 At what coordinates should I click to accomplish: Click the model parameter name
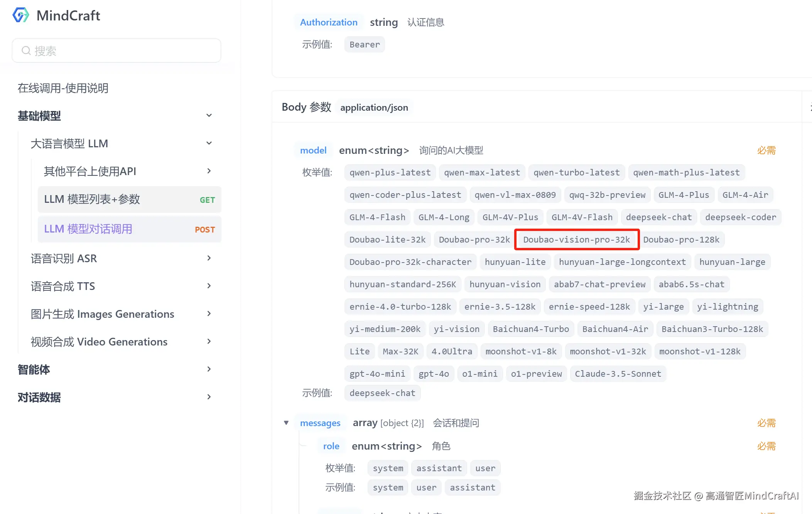click(313, 150)
